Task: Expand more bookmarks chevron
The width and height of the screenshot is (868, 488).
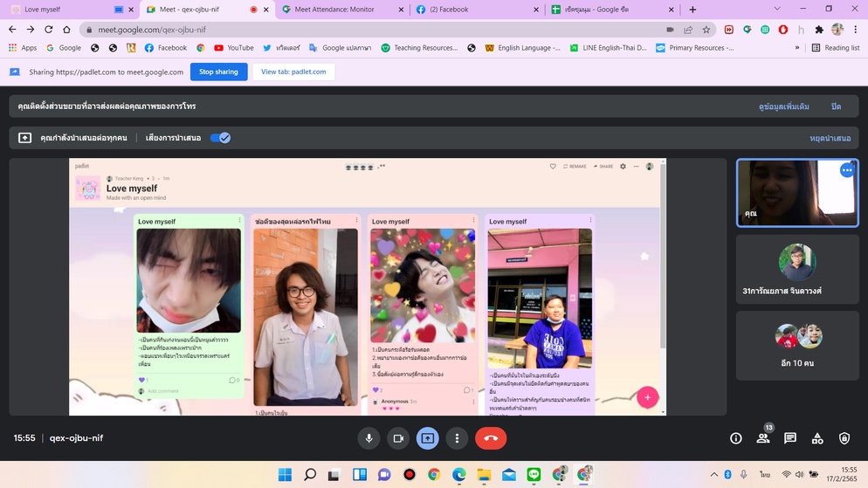Action: pos(797,48)
